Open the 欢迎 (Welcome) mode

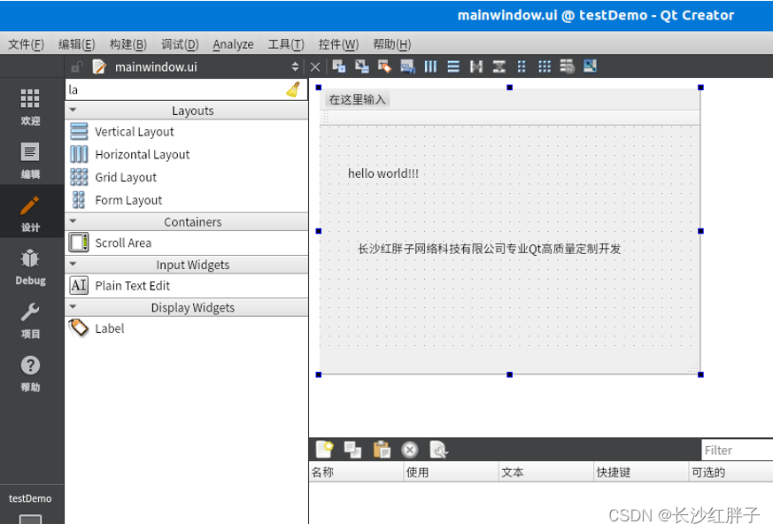[x=30, y=107]
